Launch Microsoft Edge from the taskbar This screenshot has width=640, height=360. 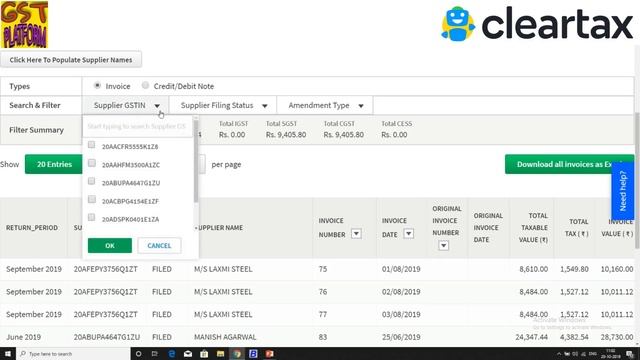pyautogui.click(x=171, y=354)
